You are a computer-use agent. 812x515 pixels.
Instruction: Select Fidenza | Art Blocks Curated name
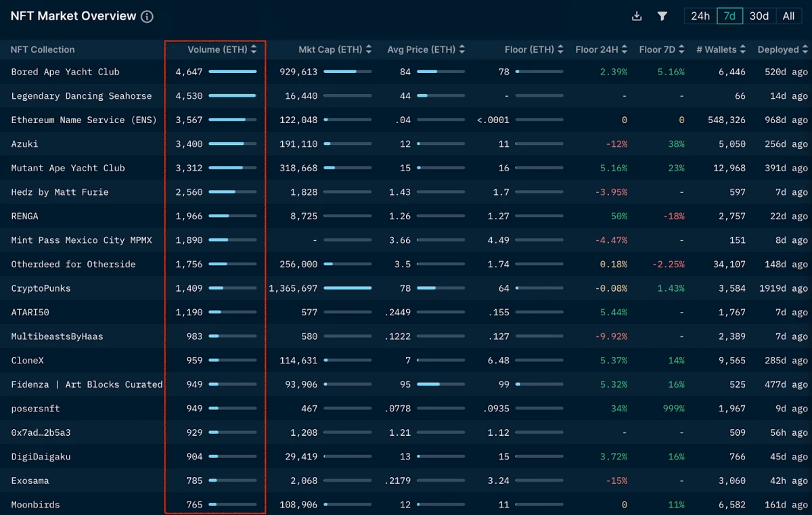pos(87,384)
